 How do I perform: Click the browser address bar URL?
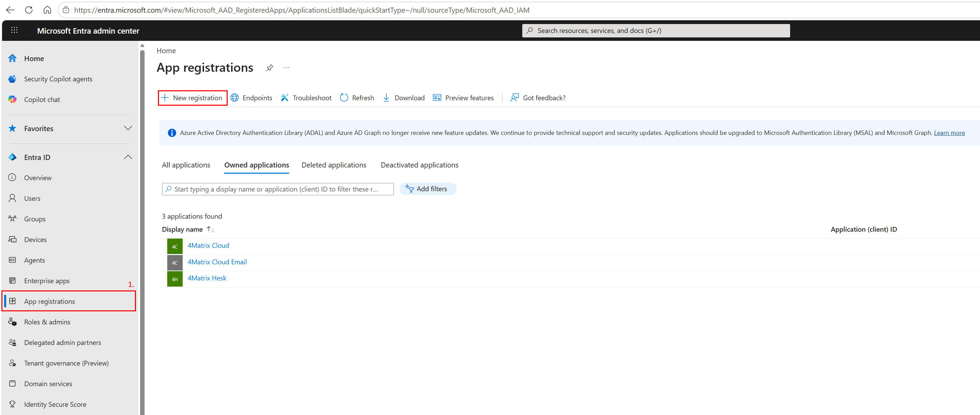pos(301,10)
